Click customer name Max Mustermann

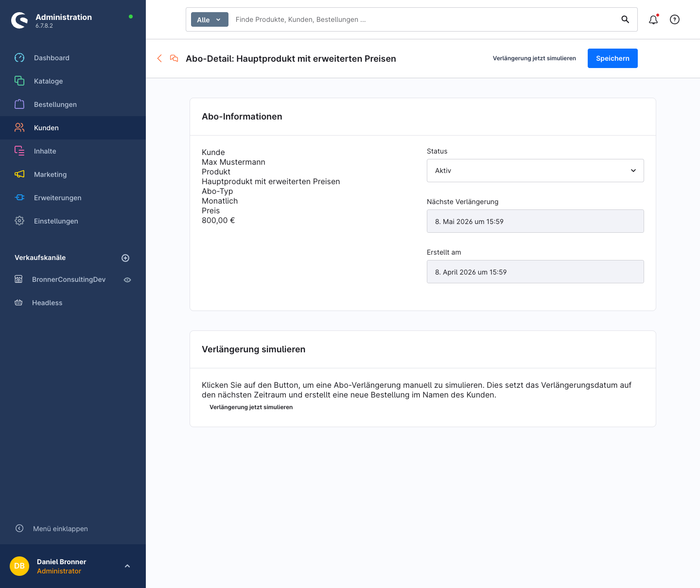pos(233,162)
